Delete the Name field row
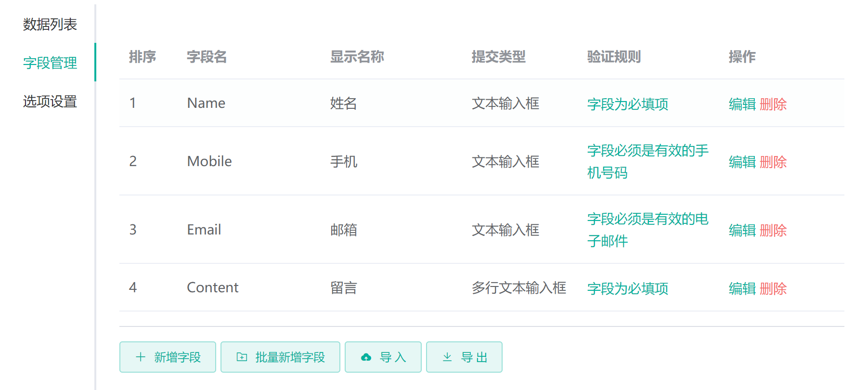 point(773,104)
